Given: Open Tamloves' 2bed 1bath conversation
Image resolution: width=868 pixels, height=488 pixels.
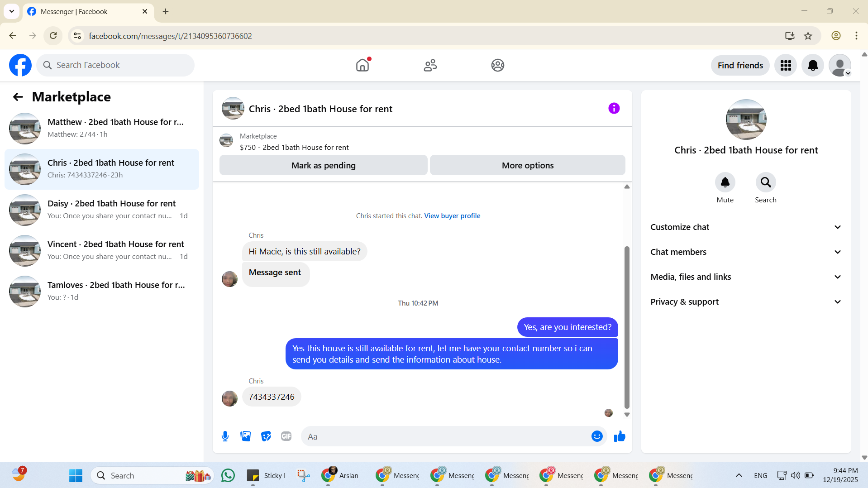Looking at the screenshot, I should click(x=102, y=292).
